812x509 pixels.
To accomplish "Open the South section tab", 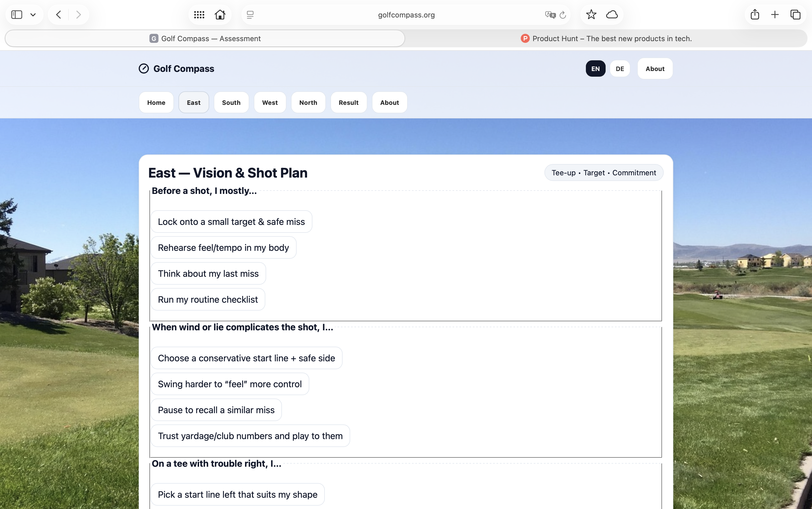I will click(231, 103).
